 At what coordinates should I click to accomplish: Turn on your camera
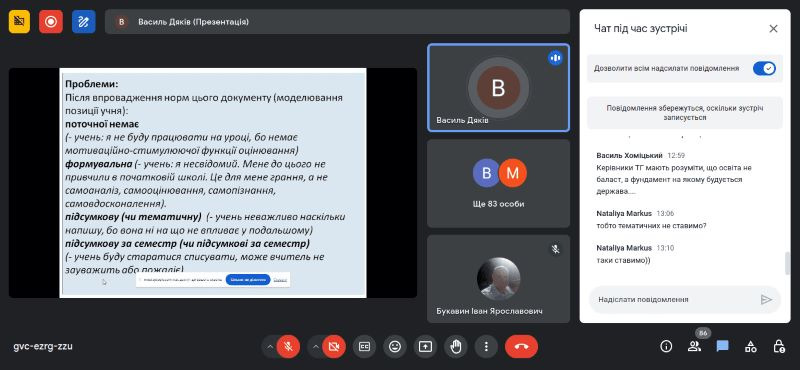click(334, 347)
